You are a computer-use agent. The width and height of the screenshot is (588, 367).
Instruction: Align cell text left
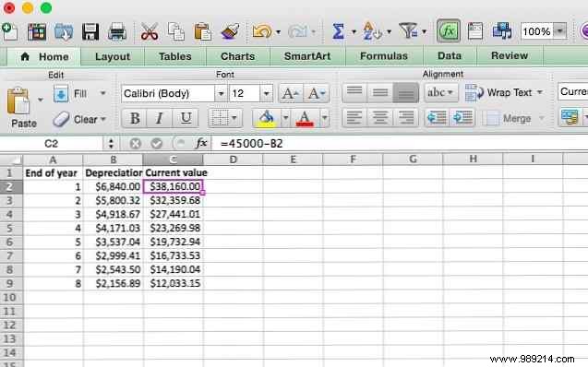(354, 118)
